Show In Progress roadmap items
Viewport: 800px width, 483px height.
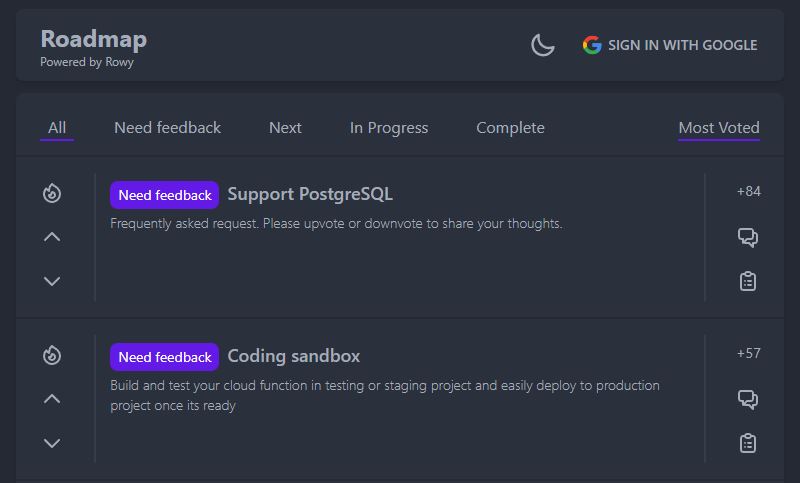click(389, 128)
